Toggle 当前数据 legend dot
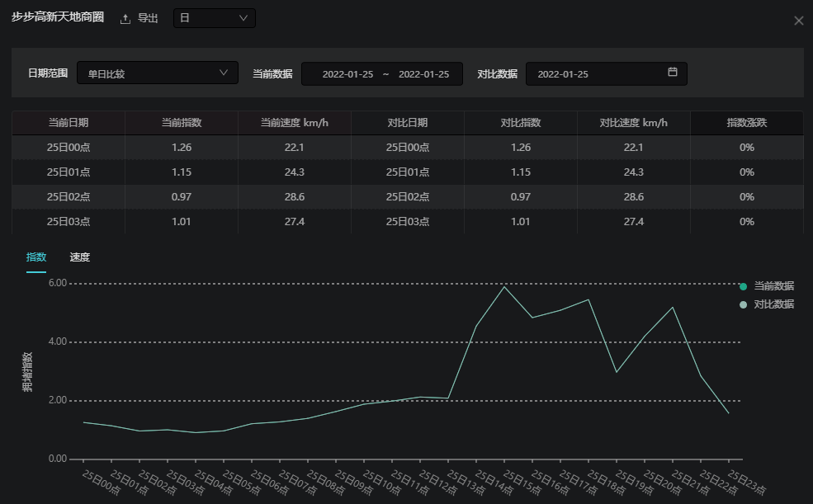Viewport: 813px width, 504px height. (x=743, y=286)
